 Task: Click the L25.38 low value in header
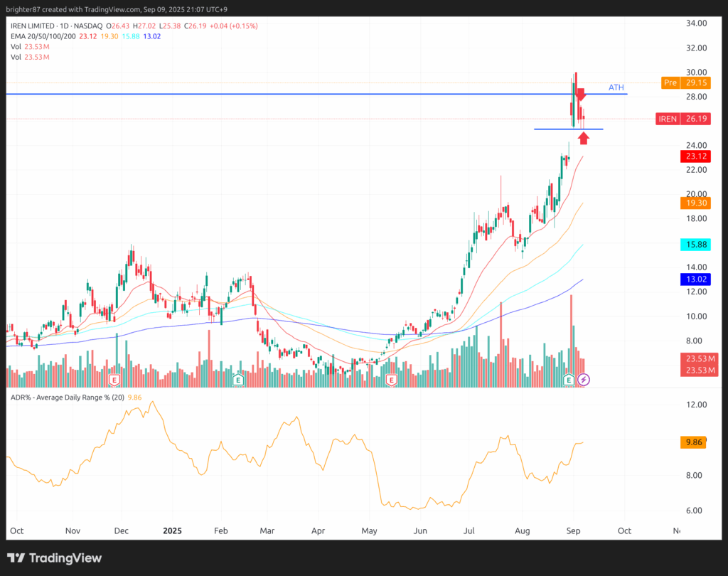pyautogui.click(x=170, y=26)
